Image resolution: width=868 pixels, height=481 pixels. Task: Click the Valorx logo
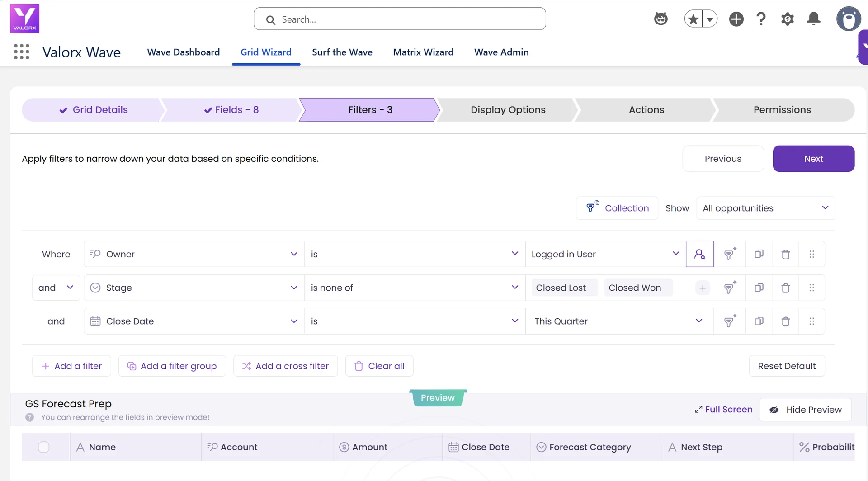(25, 19)
